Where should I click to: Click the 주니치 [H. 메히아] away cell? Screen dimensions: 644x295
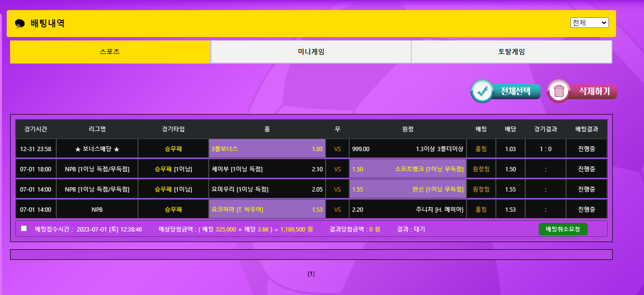coord(407,209)
